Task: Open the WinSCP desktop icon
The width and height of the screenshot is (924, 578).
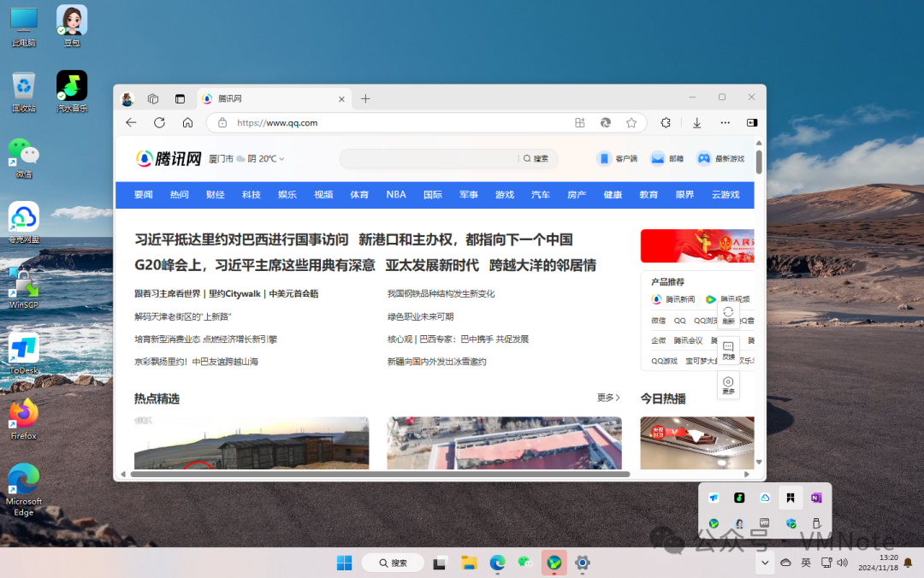Action: click(x=24, y=289)
